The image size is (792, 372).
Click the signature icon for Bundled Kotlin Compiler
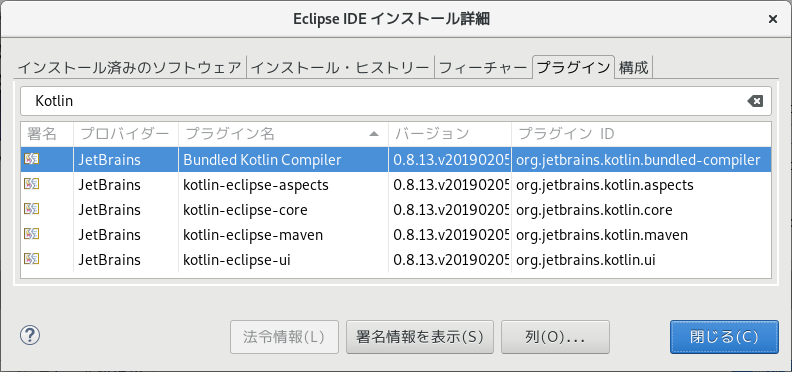32,159
